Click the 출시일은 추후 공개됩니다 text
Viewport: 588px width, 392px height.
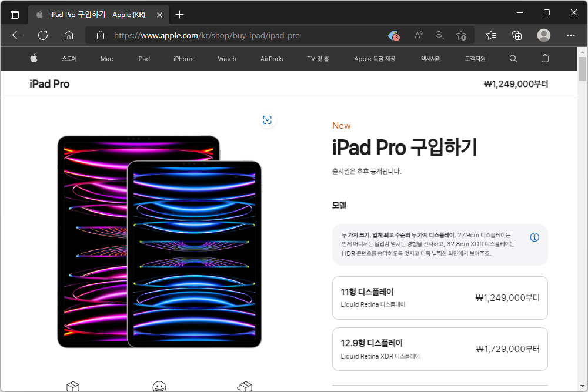[367, 172]
